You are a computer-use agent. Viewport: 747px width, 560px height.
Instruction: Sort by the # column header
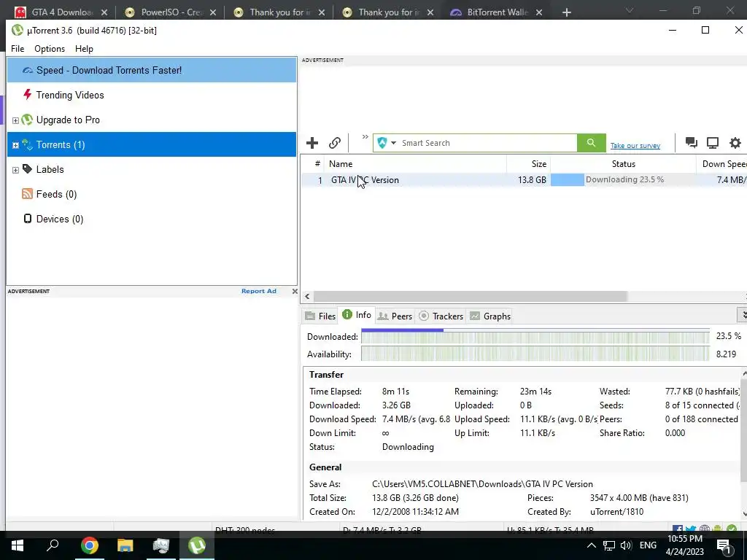[312, 164]
